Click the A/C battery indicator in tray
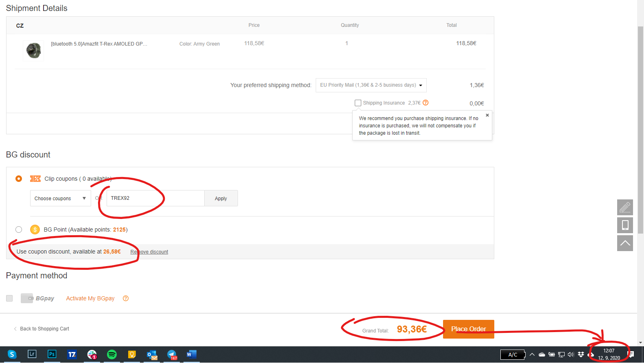 [513, 355]
